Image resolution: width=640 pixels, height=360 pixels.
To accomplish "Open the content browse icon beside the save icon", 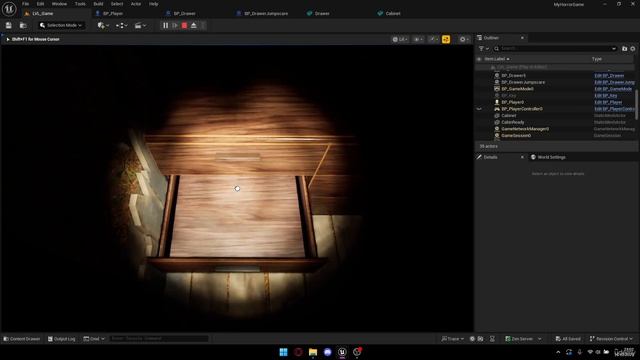I will tap(23, 25).
